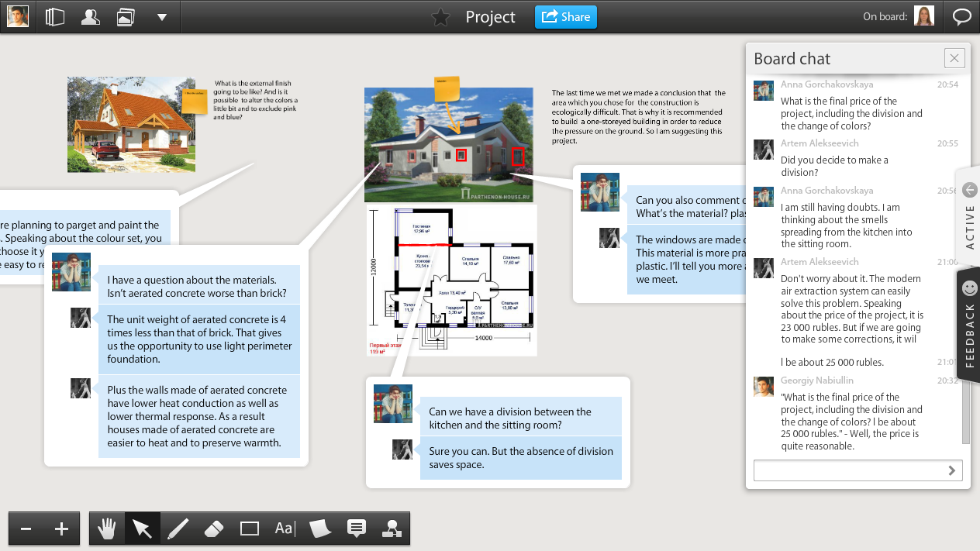
Task: Click Artem Alekseevich name at 20:55
Action: tap(820, 143)
